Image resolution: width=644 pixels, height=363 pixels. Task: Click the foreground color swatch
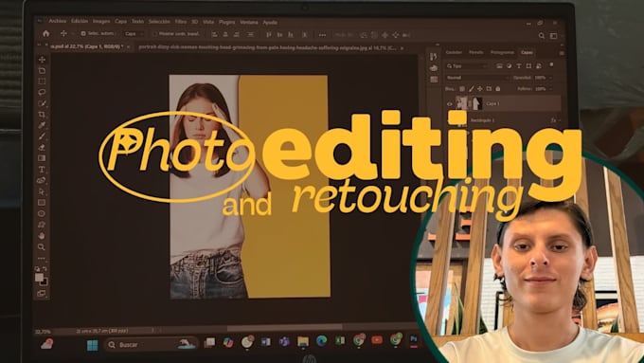tap(39, 278)
